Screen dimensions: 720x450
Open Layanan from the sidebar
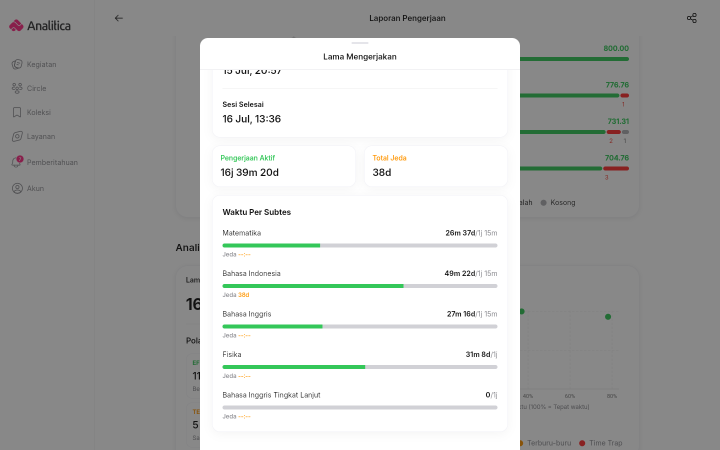pos(33,136)
